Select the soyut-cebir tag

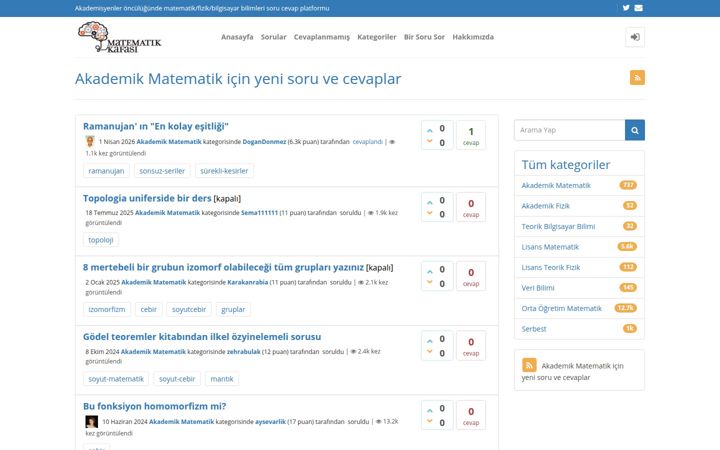(x=177, y=379)
